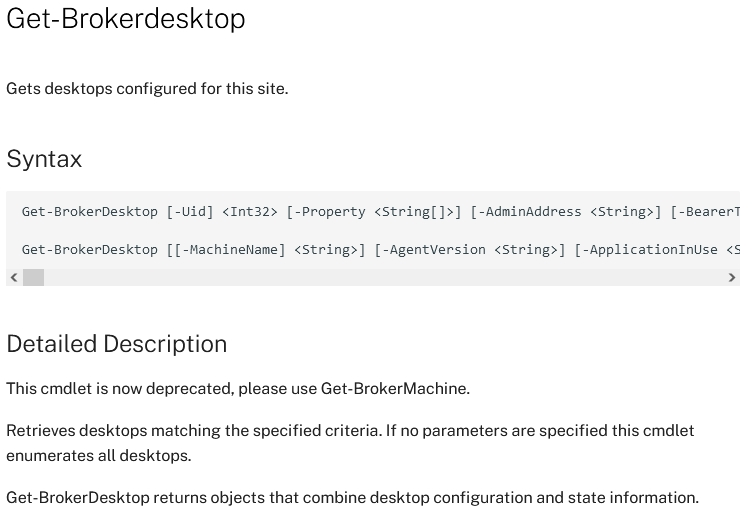Click the horizontal scrollbar thumb in the code block
Viewport: 753px width, 519px height.
coord(34,278)
